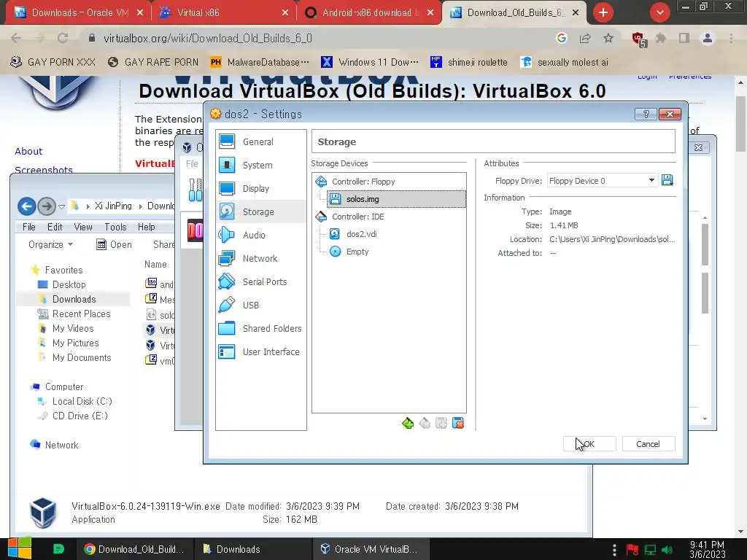Remove selected storage attachment icon
747x560 pixels.
pyautogui.click(x=458, y=423)
